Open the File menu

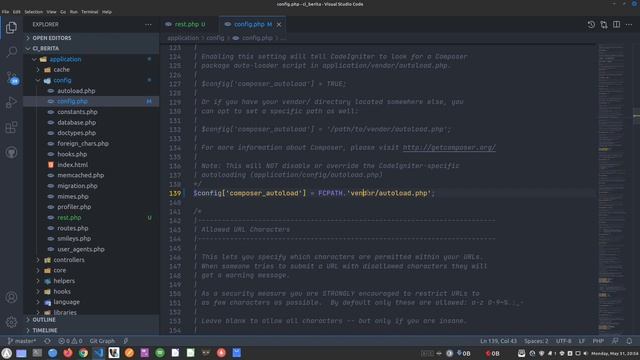coord(5,12)
